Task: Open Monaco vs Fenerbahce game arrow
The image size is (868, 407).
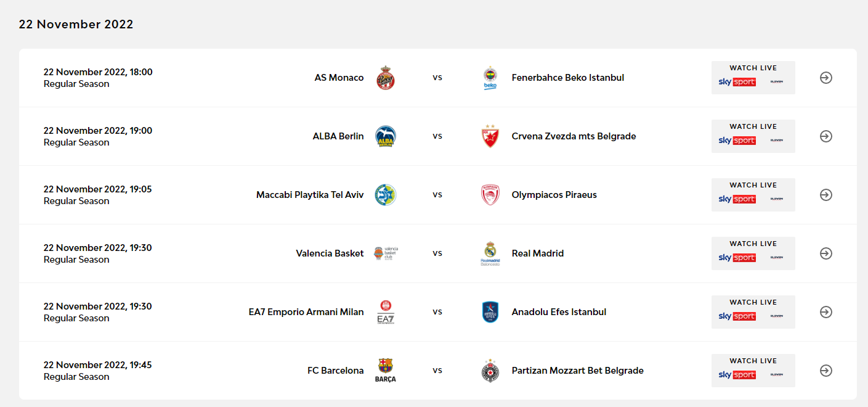Action: coord(826,78)
